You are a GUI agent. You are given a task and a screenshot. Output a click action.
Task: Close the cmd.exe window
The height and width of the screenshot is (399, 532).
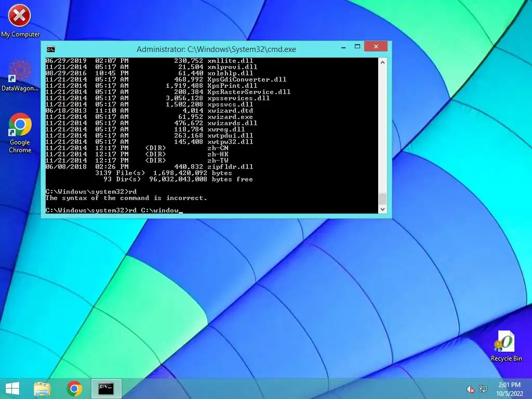click(x=376, y=46)
